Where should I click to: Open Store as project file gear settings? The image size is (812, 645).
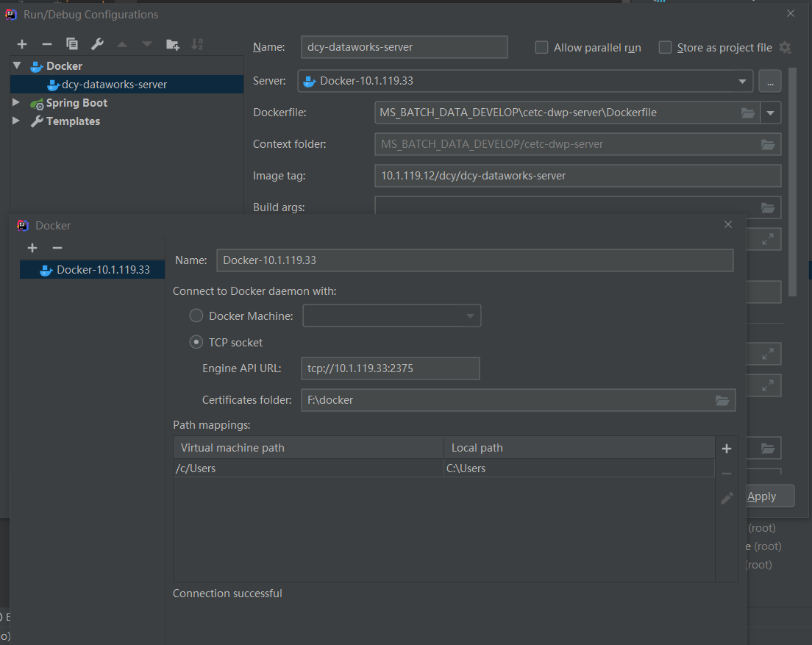(785, 48)
